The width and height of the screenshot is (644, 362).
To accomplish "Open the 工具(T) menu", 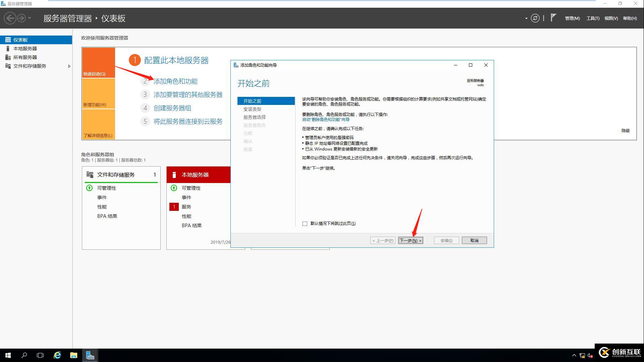I will click(593, 18).
